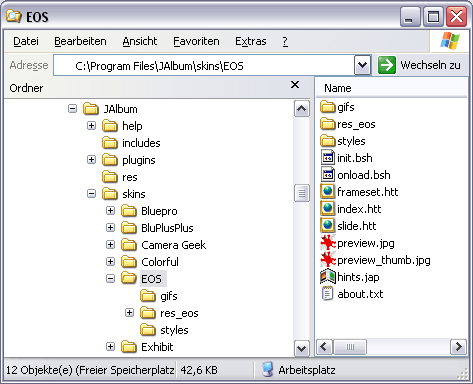Viewport: 473px width, 384px height.
Task: Open the styles folder icon in file list
Action: tap(328, 141)
